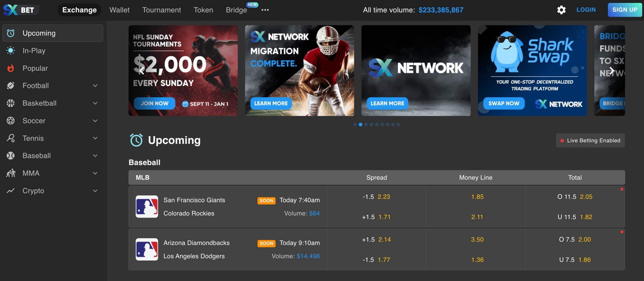Image resolution: width=644 pixels, height=281 pixels.
Task: Click calendar icon beside Sept 11 - Jan 1
Action: pos(185,104)
